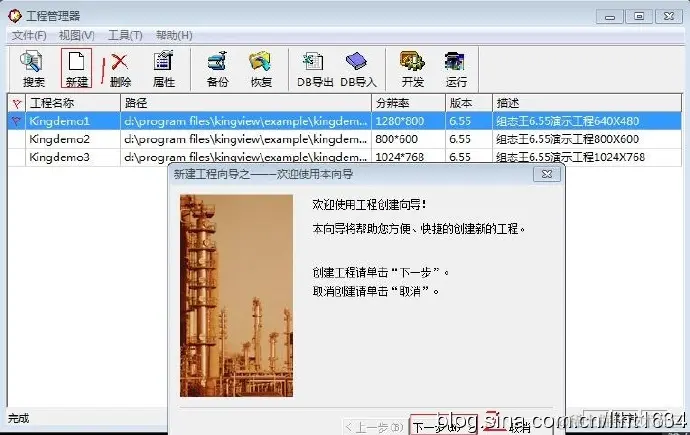Open the 视图(V) menu
The height and width of the screenshot is (435, 690).
pyautogui.click(x=77, y=36)
